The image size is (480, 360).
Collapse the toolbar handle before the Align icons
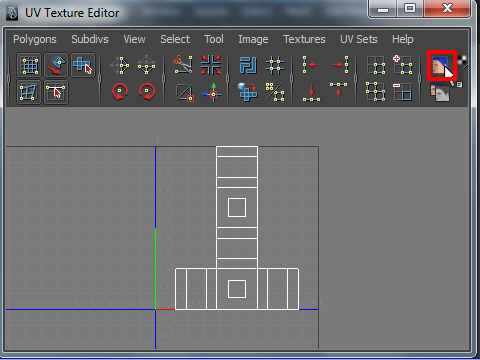(292, 79)
